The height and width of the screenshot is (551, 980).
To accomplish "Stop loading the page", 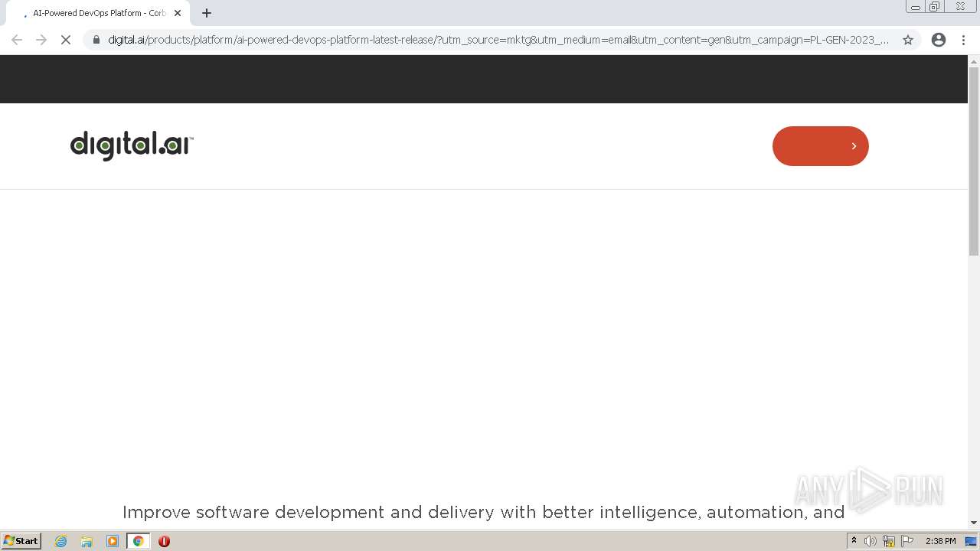I will tap(66, 40).
